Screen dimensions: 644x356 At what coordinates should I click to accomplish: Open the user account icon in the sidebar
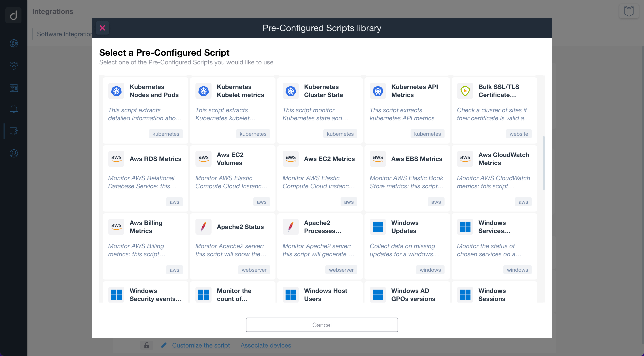click(14, 153)
